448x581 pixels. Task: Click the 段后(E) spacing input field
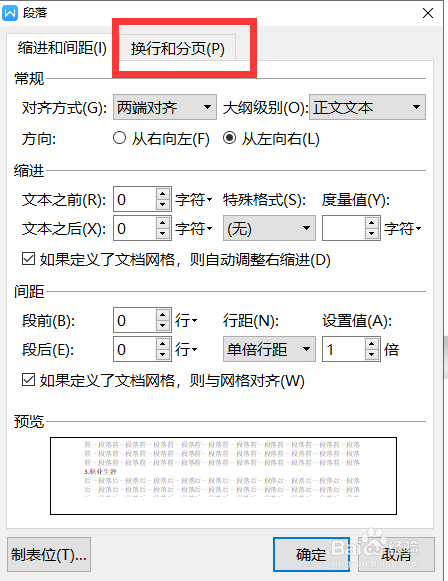[x=135, y=349]
